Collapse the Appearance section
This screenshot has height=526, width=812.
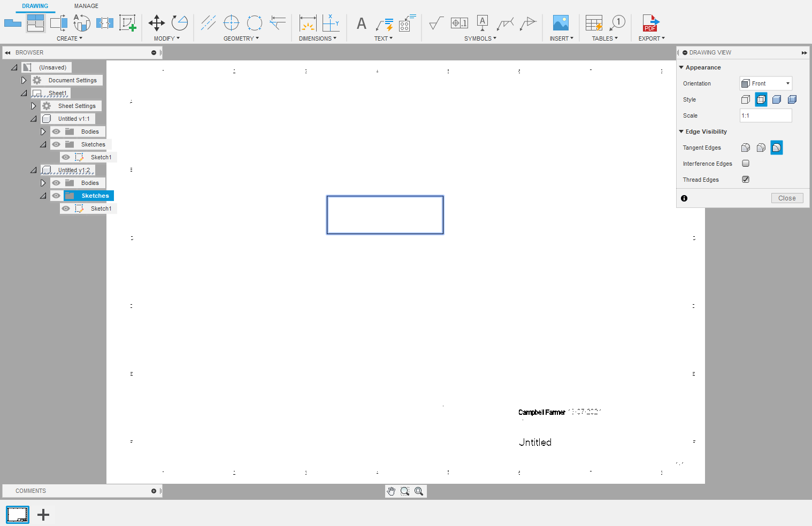pyautogui.click(x=681, y=67)
